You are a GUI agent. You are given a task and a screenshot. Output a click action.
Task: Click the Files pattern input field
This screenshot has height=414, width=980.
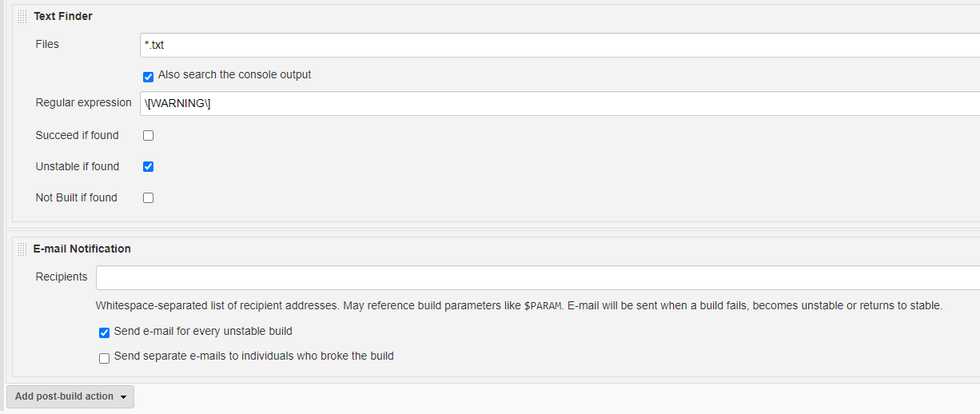tap(560, 45)
